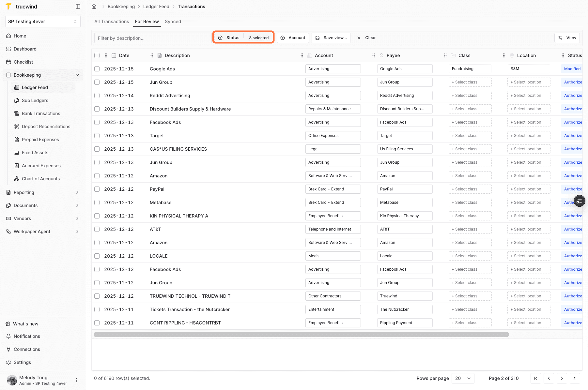Select class for Reddit Advertising row
The width and height of the screenshot is (588, 390).
pyautogui.click(x=470, y=96)
